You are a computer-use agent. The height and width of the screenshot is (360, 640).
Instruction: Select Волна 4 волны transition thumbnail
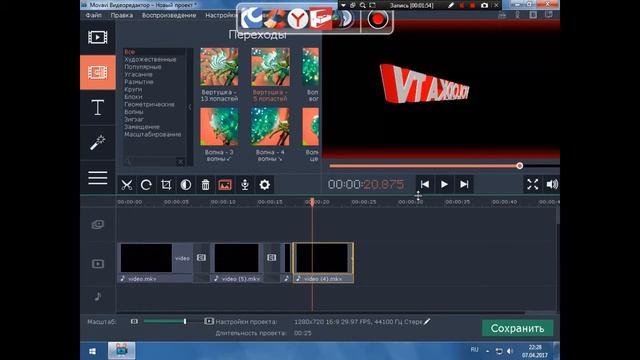(x=270, y=127)
